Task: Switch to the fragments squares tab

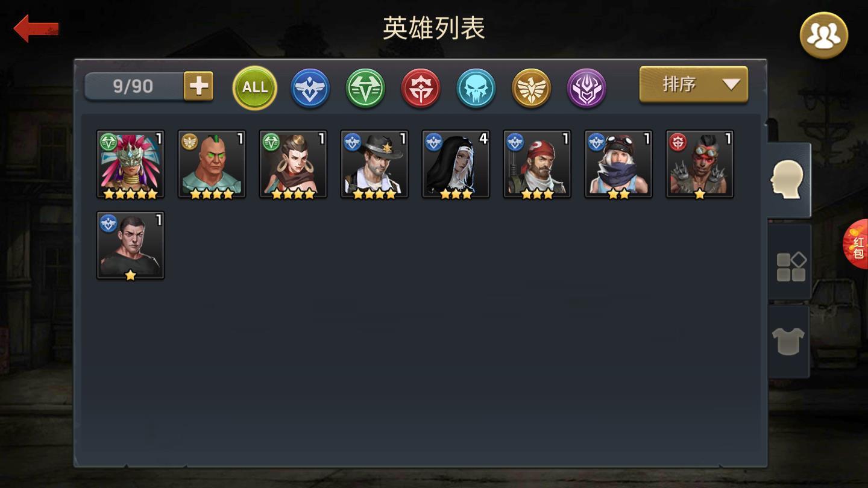Action: click(x=790, y=267)
